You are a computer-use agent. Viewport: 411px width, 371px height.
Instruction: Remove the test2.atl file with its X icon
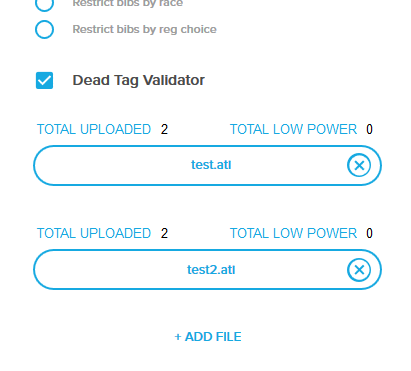click(x=359, y=270)
